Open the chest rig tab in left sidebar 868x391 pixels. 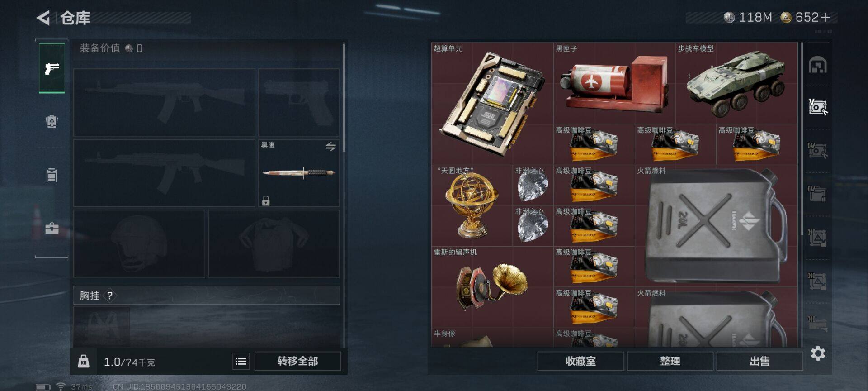coord(52,175)
